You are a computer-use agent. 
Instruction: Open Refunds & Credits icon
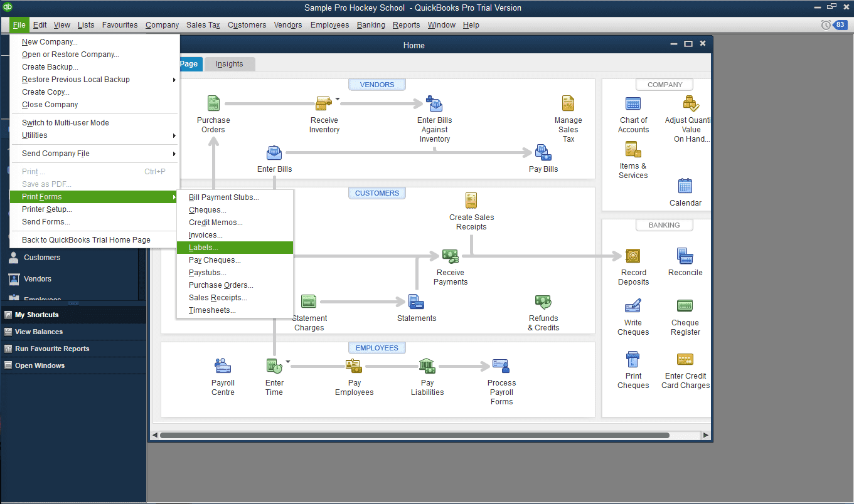click(543, 302)
